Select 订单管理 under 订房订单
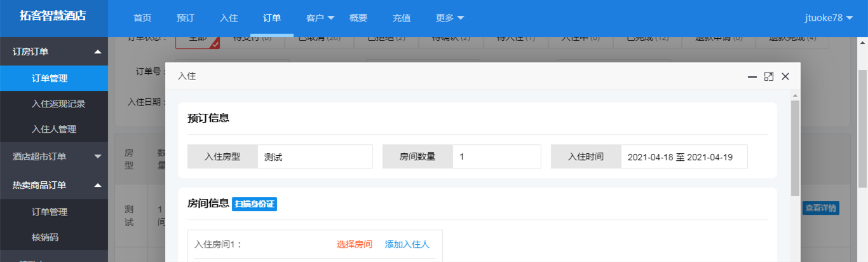This screenshot has height=262, width=868. pyautogui.click(x=54, y=78)
